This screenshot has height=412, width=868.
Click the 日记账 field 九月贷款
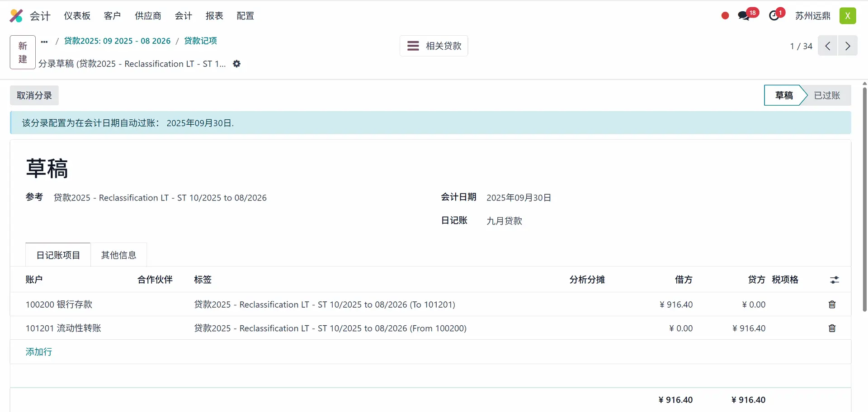(504, 221)
